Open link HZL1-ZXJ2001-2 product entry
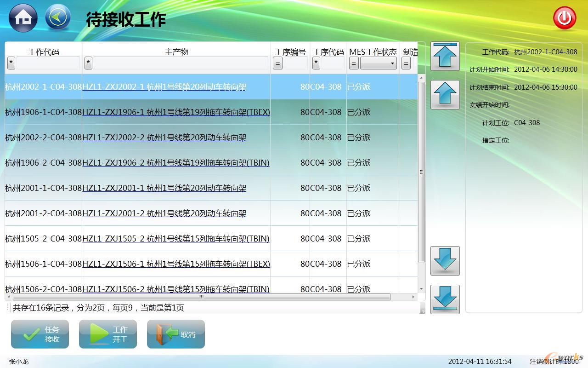 pos(164,213)
